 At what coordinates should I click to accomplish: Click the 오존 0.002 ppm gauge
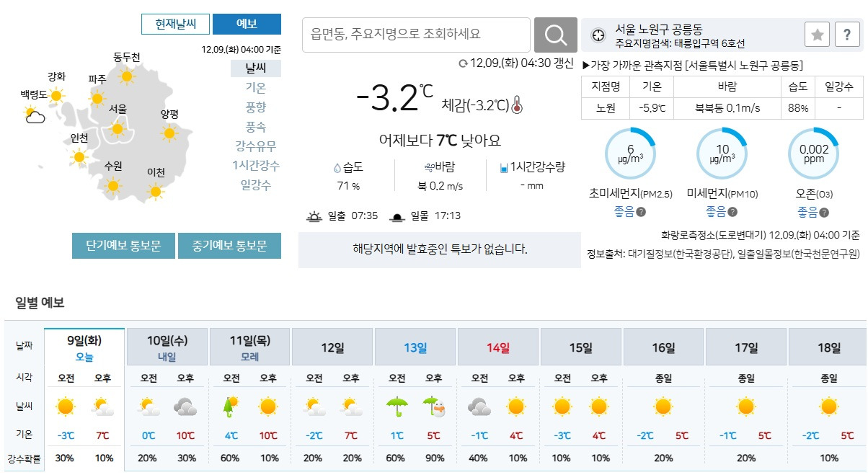click(x=813, y=154)
